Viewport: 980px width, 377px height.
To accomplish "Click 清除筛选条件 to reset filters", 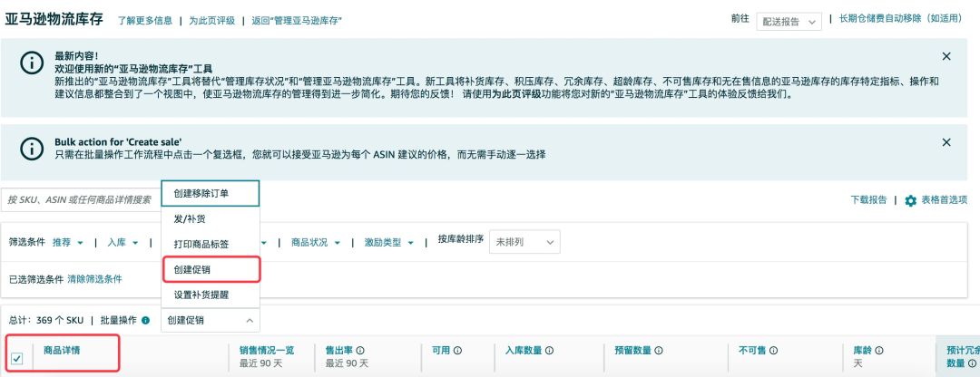I will [x=94, y=279].
